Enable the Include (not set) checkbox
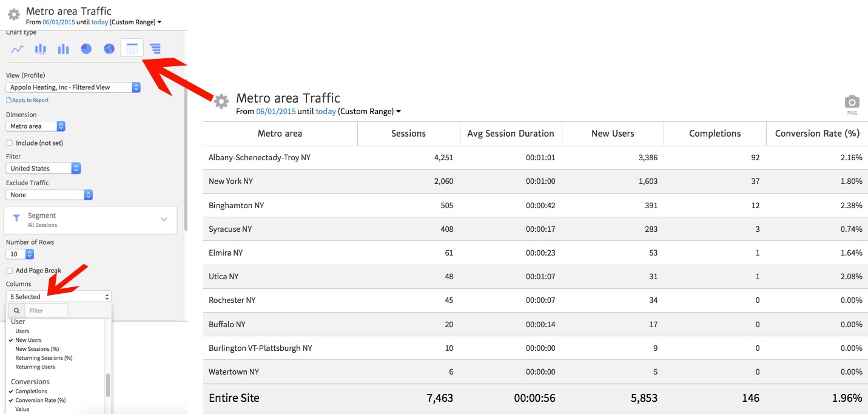The image size is (868, 414). click(x=10, y=143)
